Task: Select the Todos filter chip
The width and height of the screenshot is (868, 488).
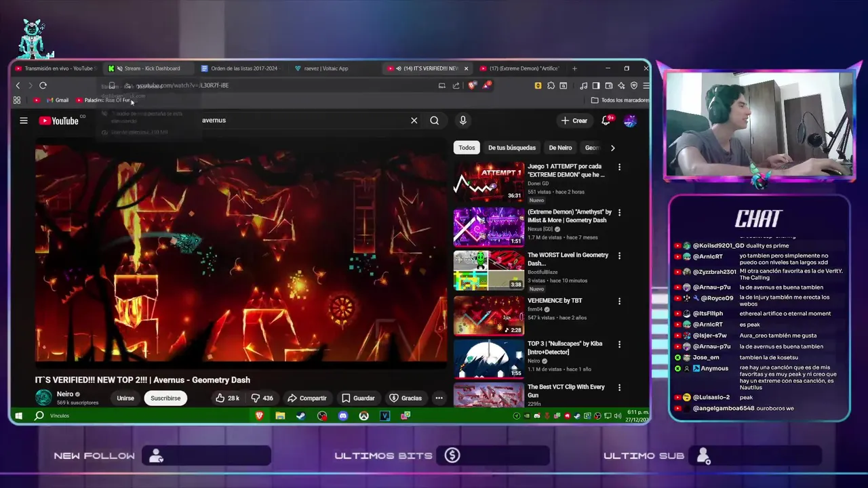Action: click(x=467, y=148)
